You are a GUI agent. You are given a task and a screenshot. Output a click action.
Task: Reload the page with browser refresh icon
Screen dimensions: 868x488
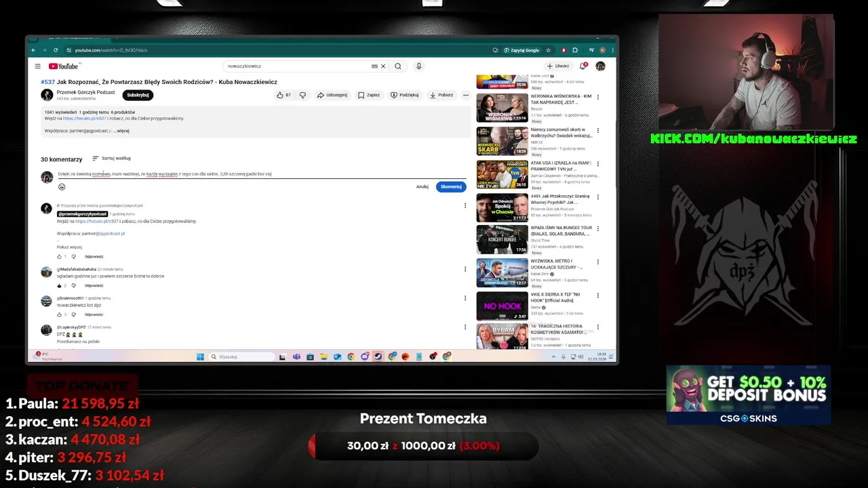[56, 50]
